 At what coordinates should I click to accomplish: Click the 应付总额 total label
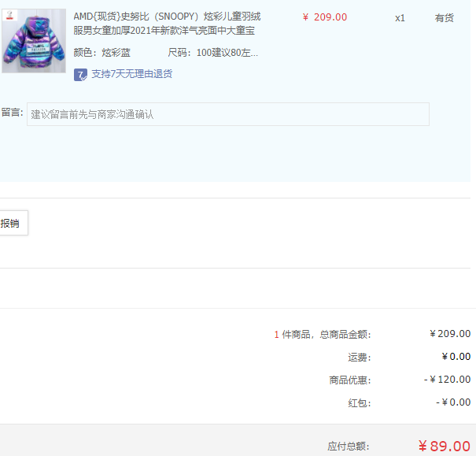[349, 447]
